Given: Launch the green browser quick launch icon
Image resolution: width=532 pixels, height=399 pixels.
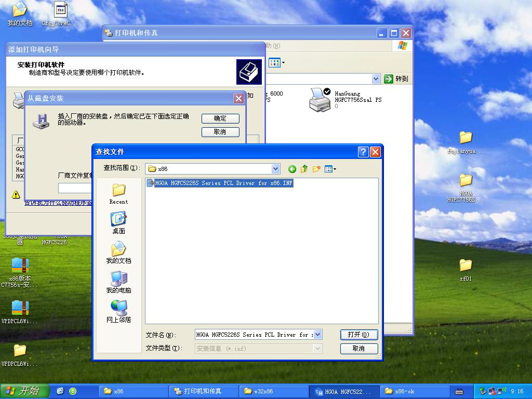Looking at the screenshot, I should point(73,391).
